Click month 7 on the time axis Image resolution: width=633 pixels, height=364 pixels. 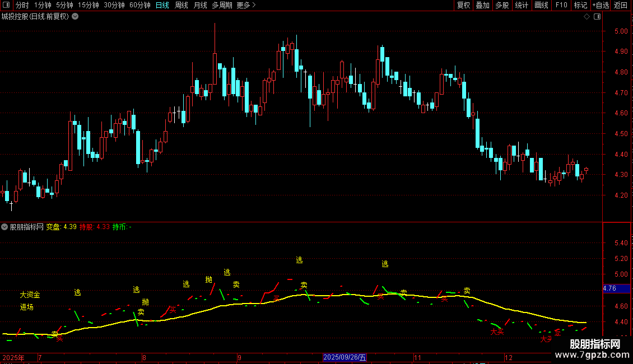point(40,357)
